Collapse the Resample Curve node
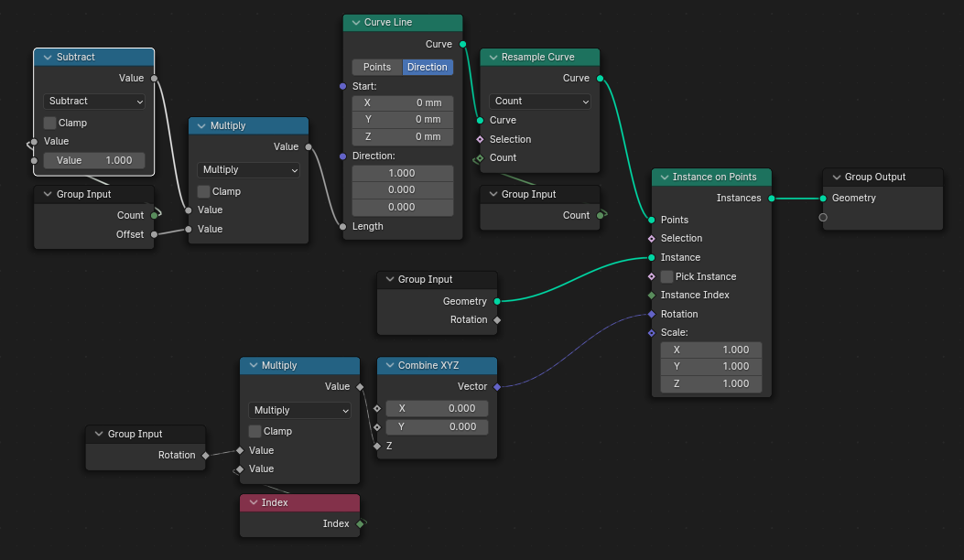 coord(493,57)
